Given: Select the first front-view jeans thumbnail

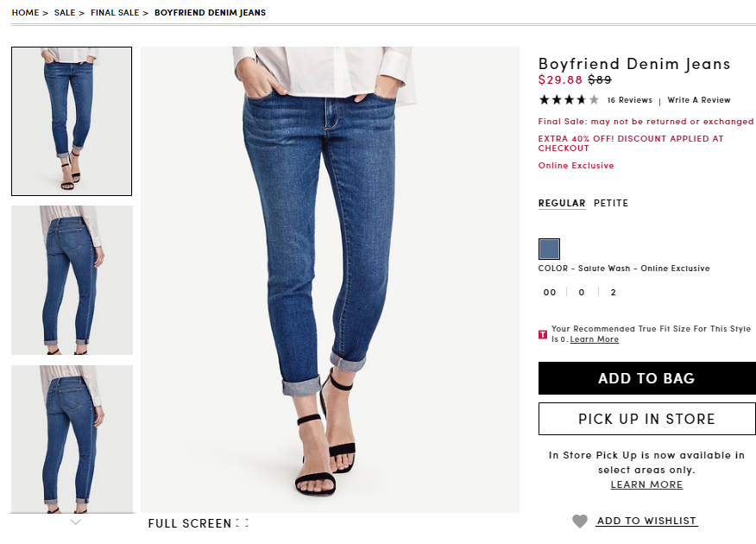Looking at the screenshot, I should (72, 121).
